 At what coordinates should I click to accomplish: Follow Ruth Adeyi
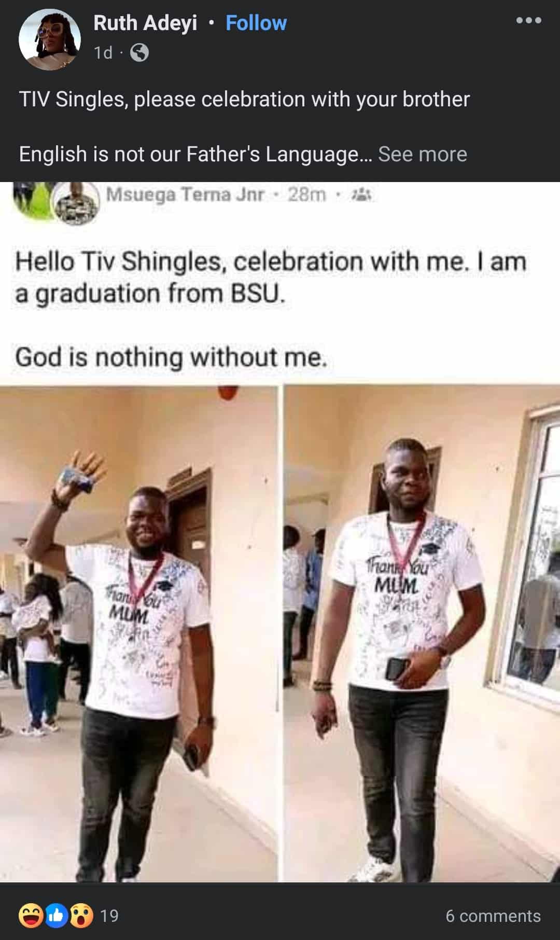tap(256, 23)
